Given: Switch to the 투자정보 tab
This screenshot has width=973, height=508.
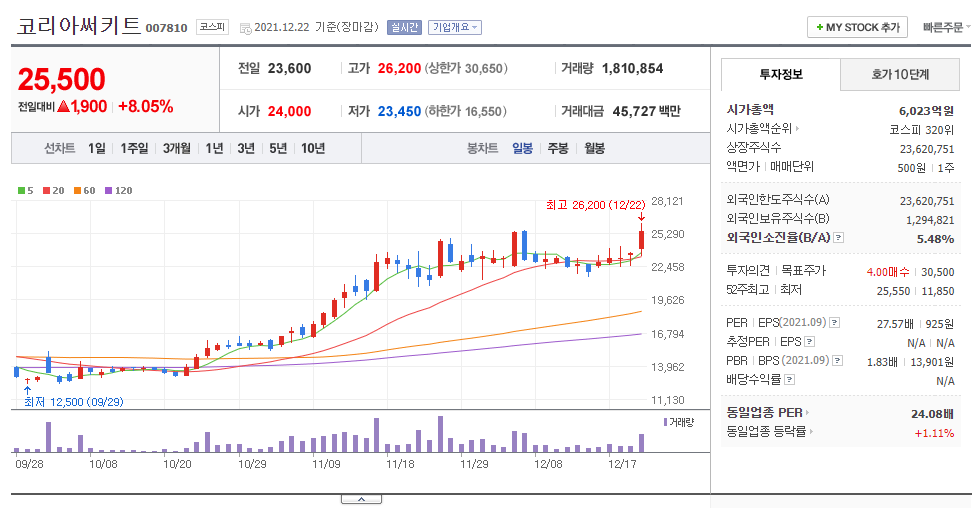Looking at the screenshot, I should pyautogui.click(x=781, y=74).
